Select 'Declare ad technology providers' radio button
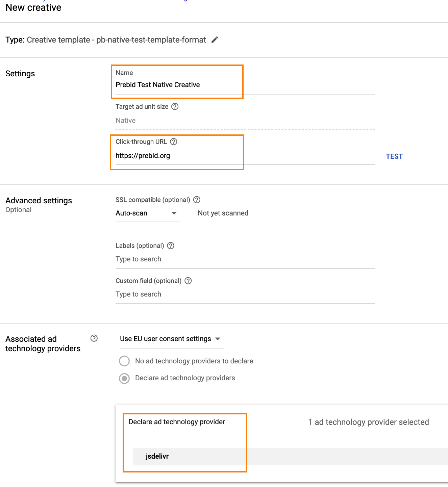This screenshot has height=487, width=448. [x=124, y=378]
